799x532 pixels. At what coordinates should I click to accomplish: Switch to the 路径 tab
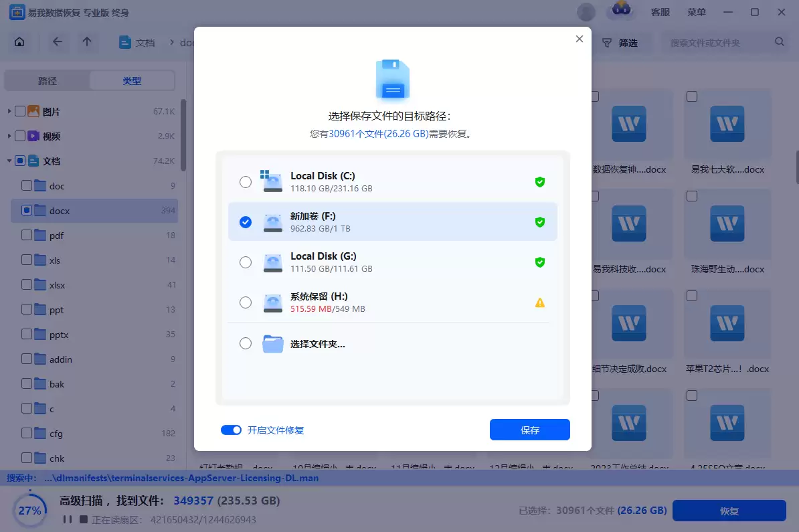point(48,81)
